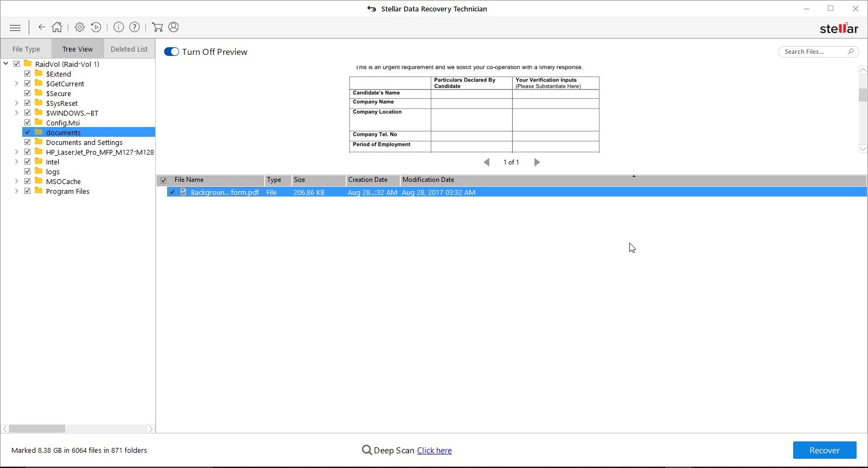Expand the $GetCurrent folder

[x=16, y=84]
